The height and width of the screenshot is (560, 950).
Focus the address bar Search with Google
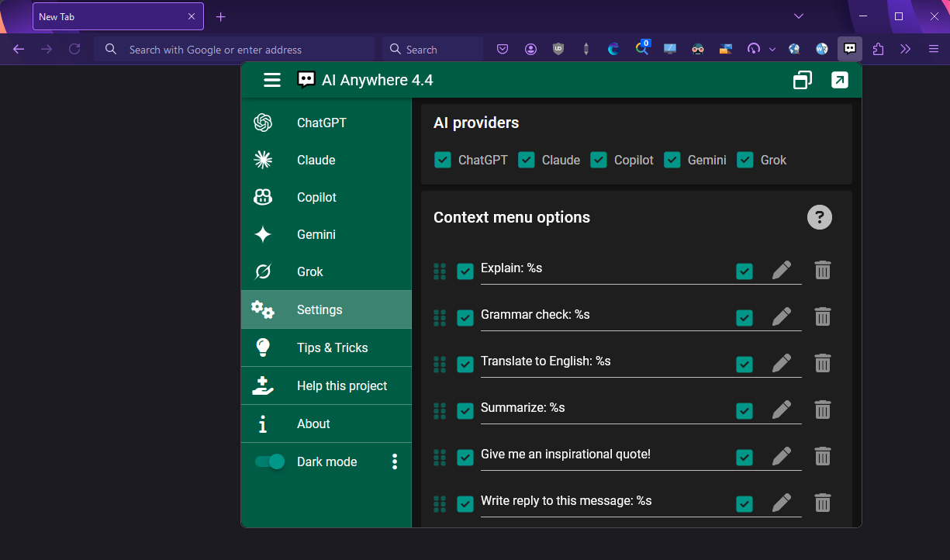234,49
